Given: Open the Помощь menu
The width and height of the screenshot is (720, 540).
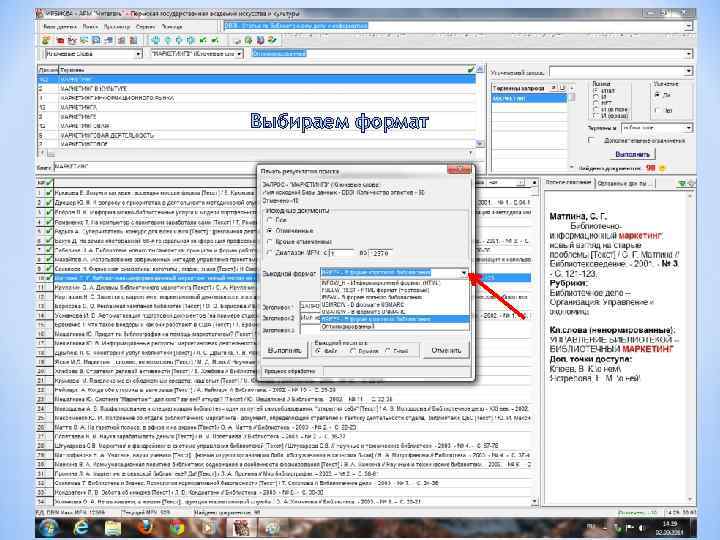Looking at the screenshot, I should 172,27.
